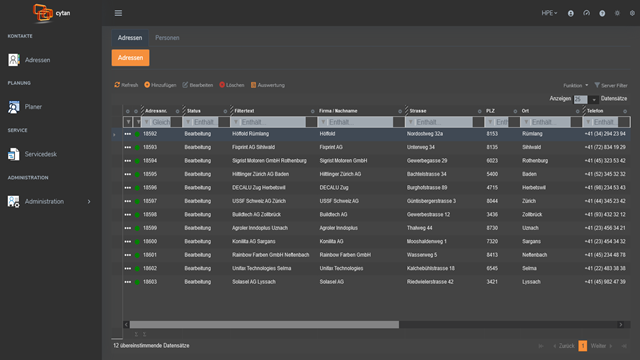This screenshot has width=640, height=360.
Task: Open row actions menu for 18598
Action: click(128, 215)
